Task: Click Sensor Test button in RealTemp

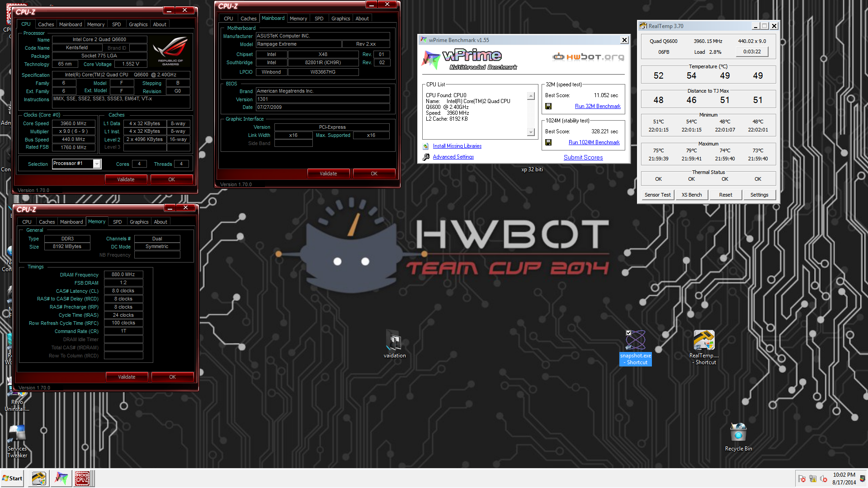Action: pyautogui.click(x=658, y=195)
